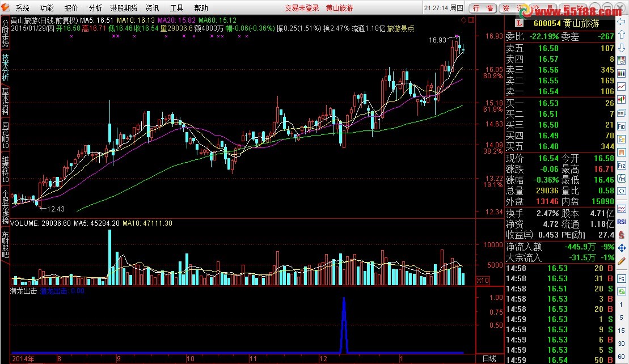Click the X10 scale button on volume axis
The width and height of the screenshot is (629, 364).
[483, 280]
